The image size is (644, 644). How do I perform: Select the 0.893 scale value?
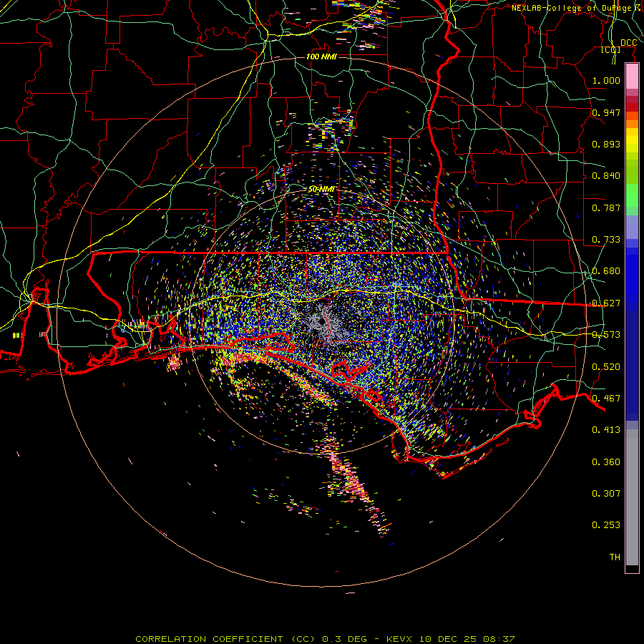coord(606,144)
